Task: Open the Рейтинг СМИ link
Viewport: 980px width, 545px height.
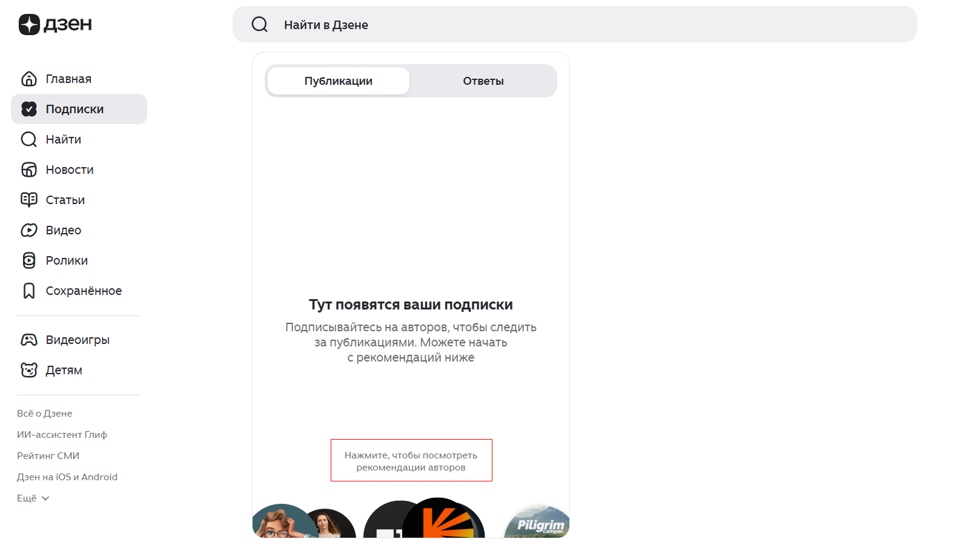Action: coord(48,455)
